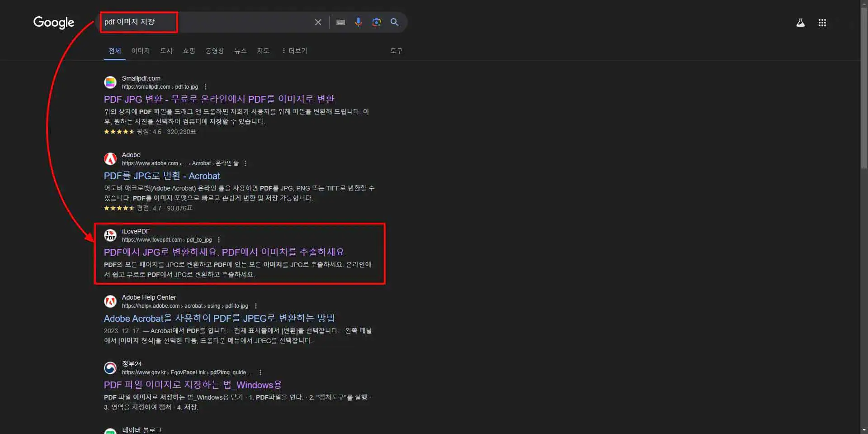
Task: Click the Smallpdf favicon
Action: (x=110, y=82)
